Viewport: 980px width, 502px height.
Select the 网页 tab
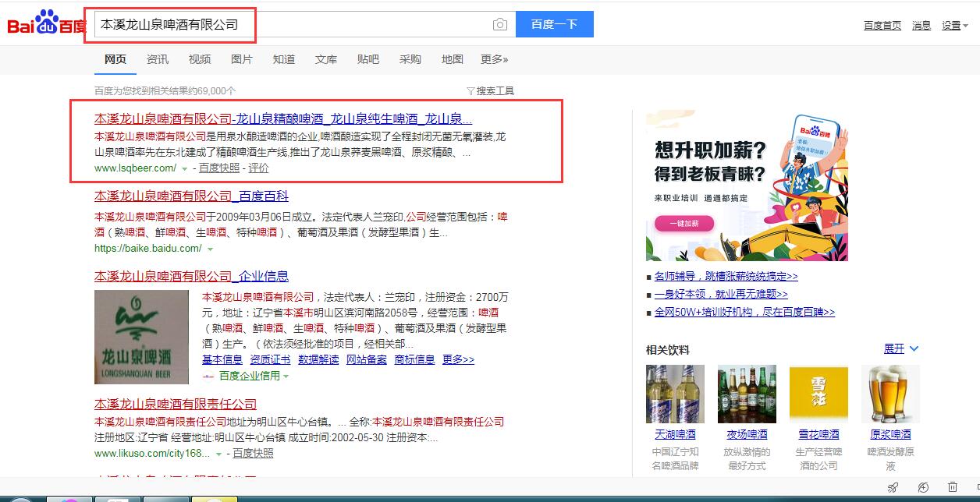point(115,59)
